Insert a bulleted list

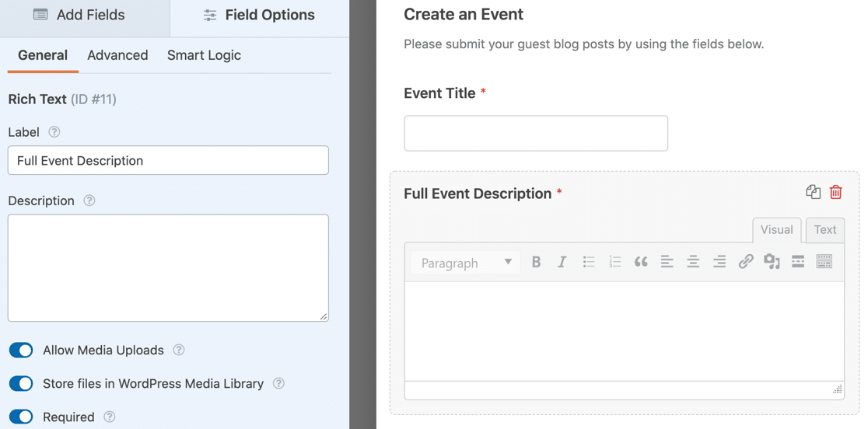[589, 262]
